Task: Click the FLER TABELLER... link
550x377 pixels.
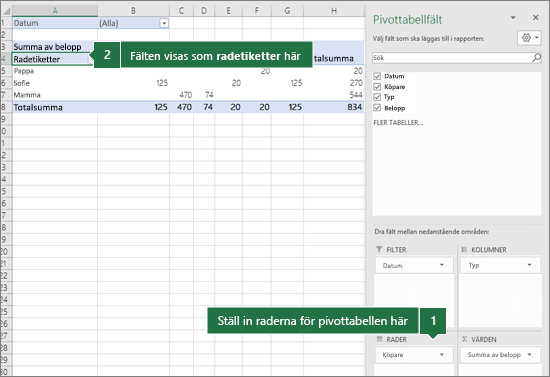Action: tap(398, 122)
